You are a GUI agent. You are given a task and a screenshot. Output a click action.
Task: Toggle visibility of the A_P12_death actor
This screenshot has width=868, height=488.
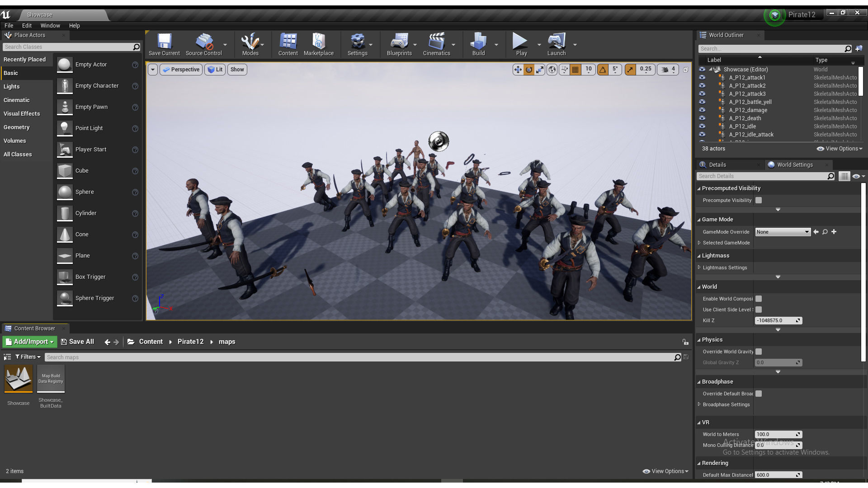(x=702, y=118)
